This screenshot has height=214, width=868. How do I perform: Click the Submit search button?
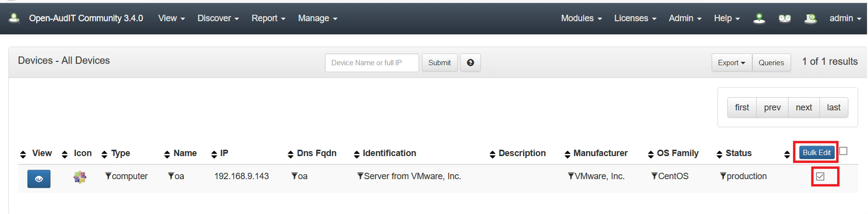440,63
